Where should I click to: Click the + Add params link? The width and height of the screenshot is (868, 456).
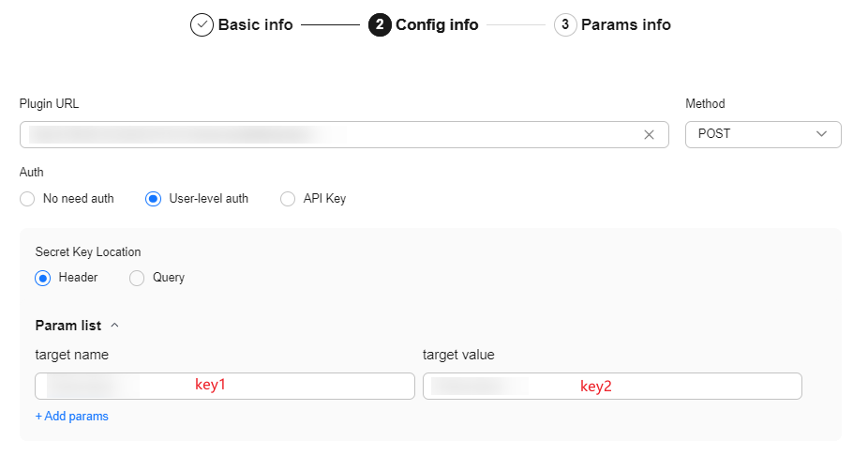point(71,416)
